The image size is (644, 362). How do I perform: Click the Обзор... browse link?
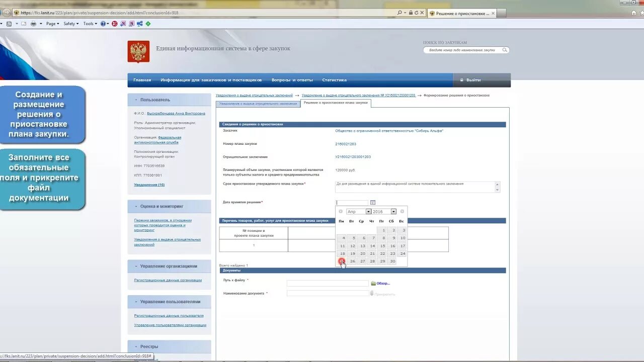pos(383,284)
